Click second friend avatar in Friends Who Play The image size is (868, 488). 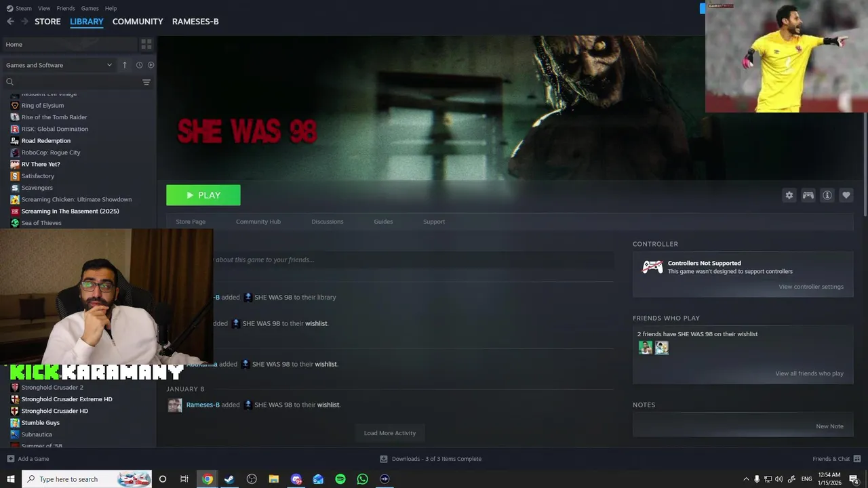click(x=662, y=348)
